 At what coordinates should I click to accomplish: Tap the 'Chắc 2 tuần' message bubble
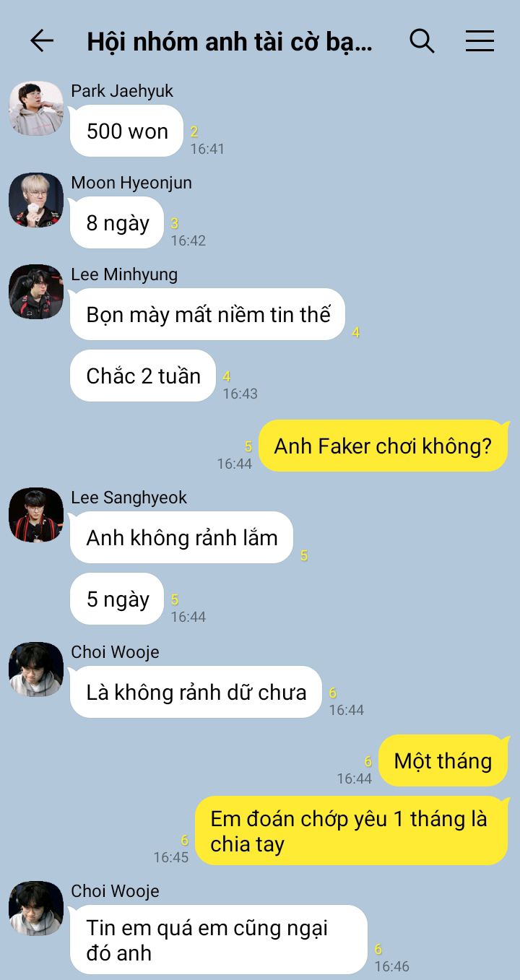[x=143, y=376]
